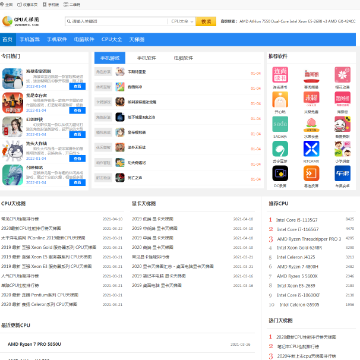Open the teal dragon game thumbnail
The image size is (360, 360).
tap(12, 175)
